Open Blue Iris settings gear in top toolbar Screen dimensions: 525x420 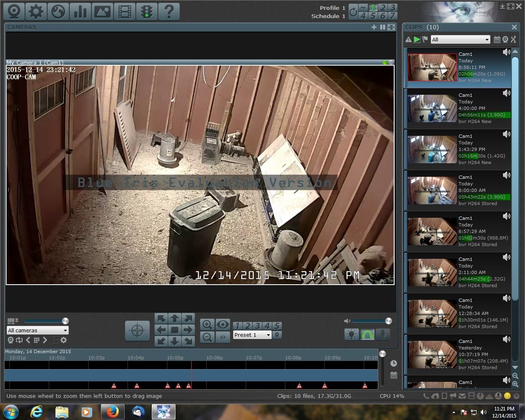tap(36, 11)
